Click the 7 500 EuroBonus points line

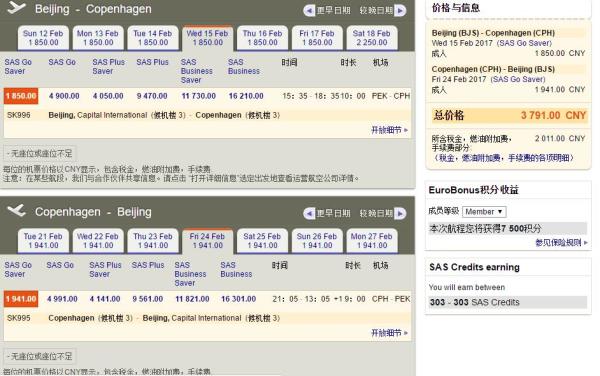point(508,229)
